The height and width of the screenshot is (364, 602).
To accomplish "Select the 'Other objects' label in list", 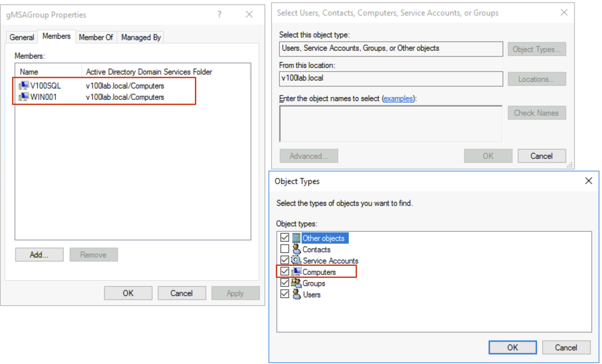I will 324,238.
